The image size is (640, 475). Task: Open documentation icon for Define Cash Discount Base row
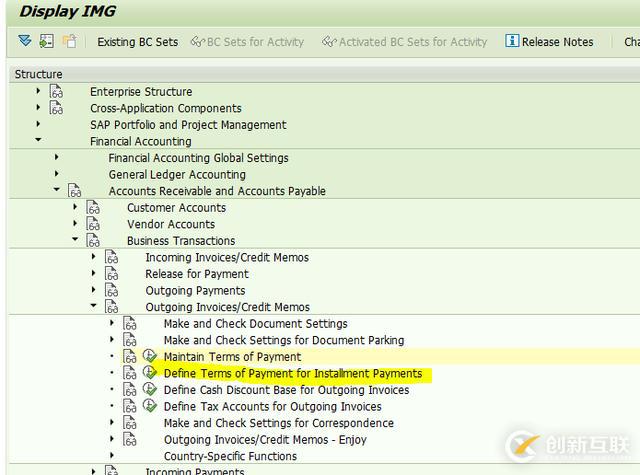[130, 390]
